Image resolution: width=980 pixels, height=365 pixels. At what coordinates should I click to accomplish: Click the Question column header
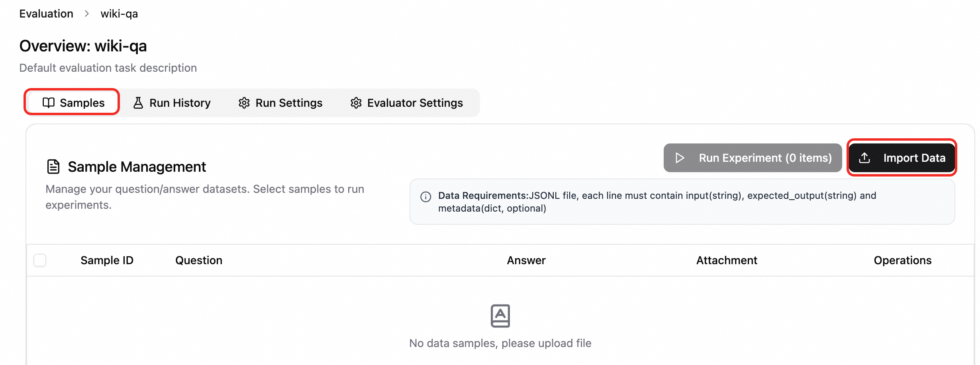(199, 260)
